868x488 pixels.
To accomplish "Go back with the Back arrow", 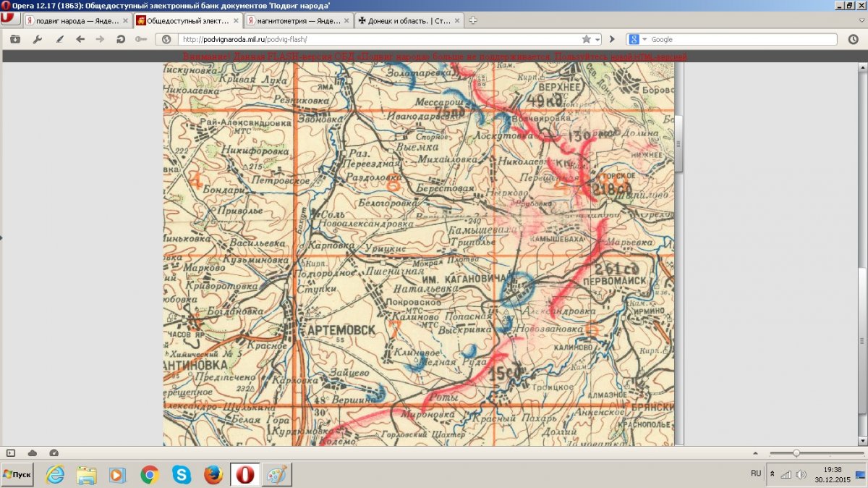I will (x=80, y=39).
